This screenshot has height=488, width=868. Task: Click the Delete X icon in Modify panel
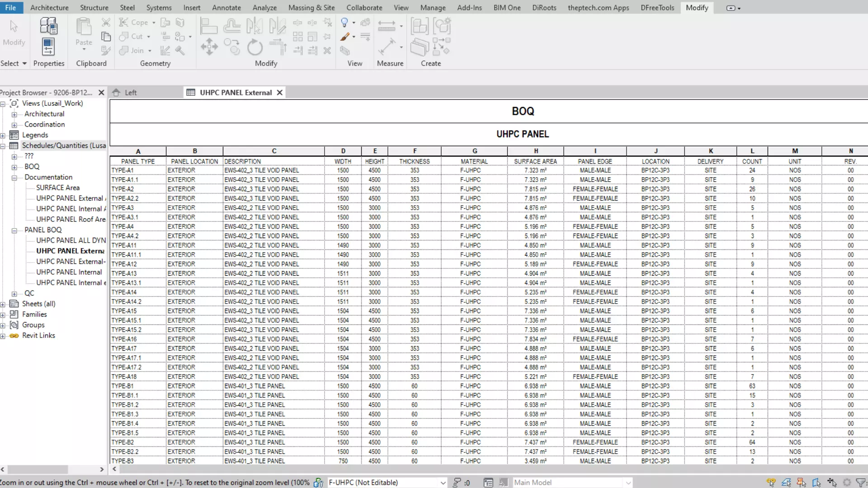[327, 51]
